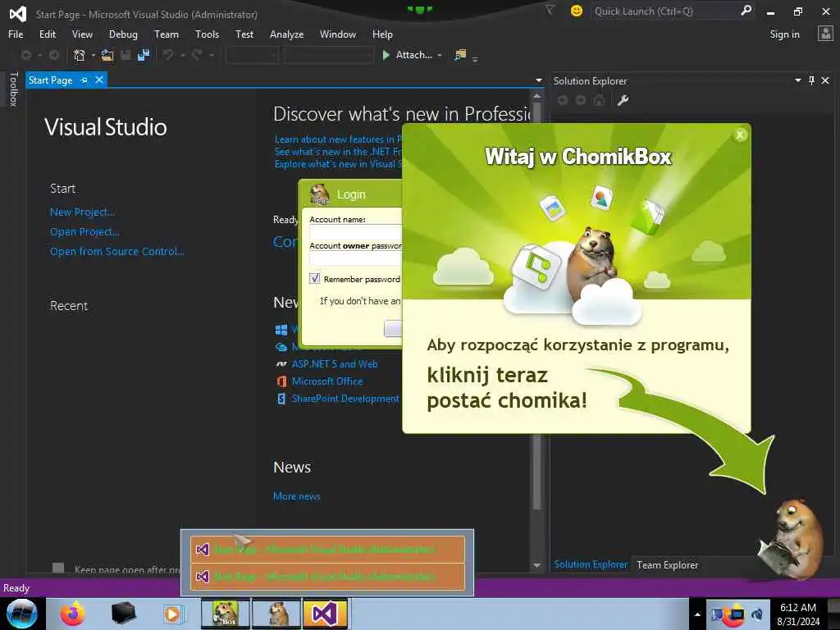Switch to the Solution Explorer bottom tab
840x630 pixels.
[591, 564]
